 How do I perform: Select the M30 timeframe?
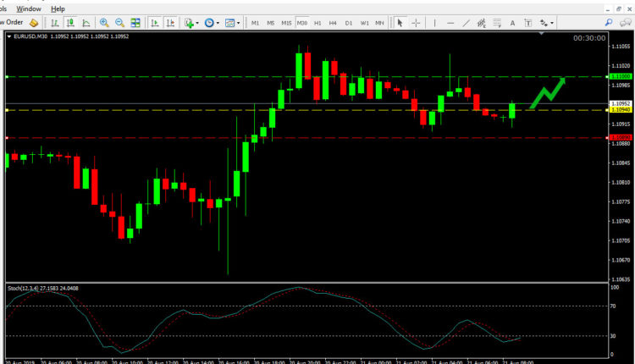click(302, 23)
